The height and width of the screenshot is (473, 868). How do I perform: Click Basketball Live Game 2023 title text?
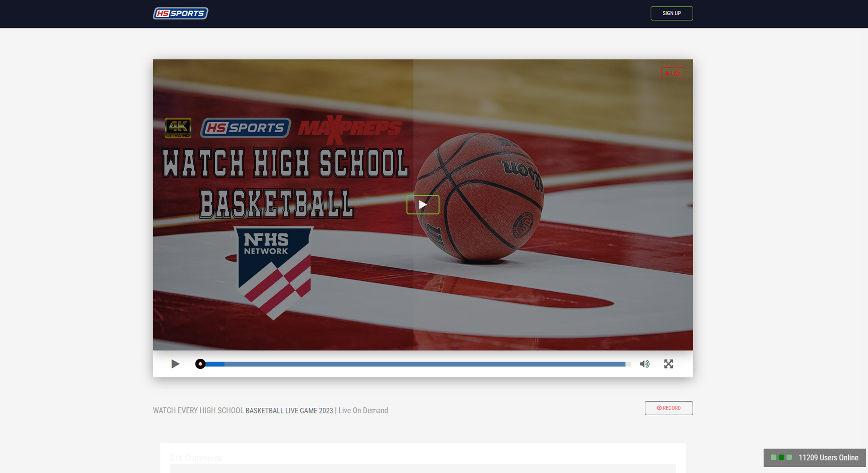289,411
